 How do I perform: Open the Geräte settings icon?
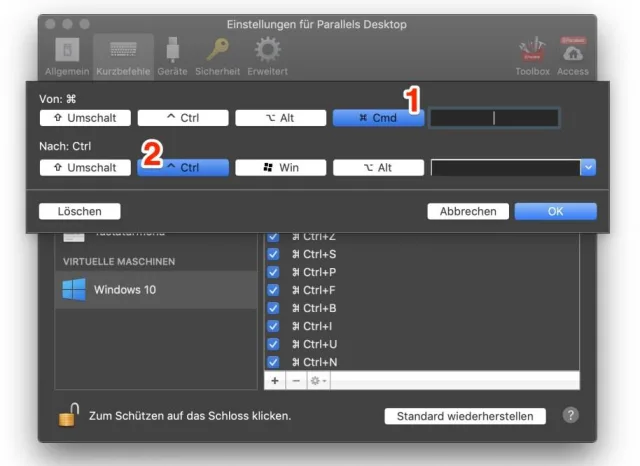click(175, 52)
